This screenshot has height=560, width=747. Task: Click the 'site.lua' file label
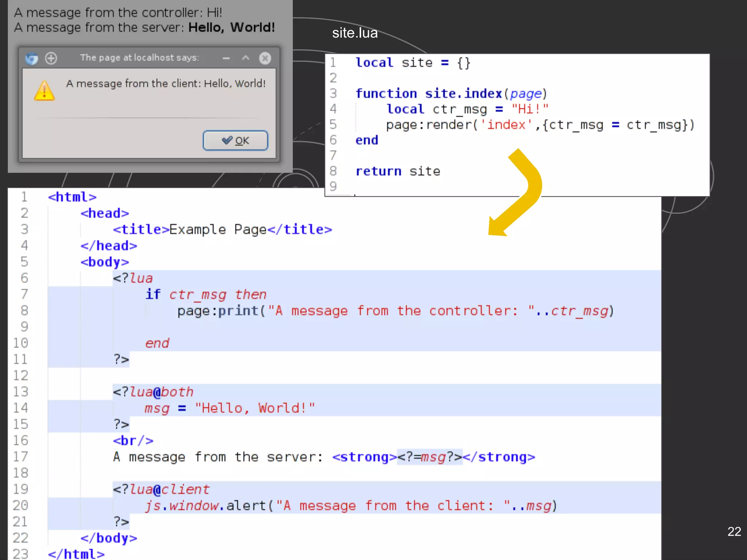(355, 33)
